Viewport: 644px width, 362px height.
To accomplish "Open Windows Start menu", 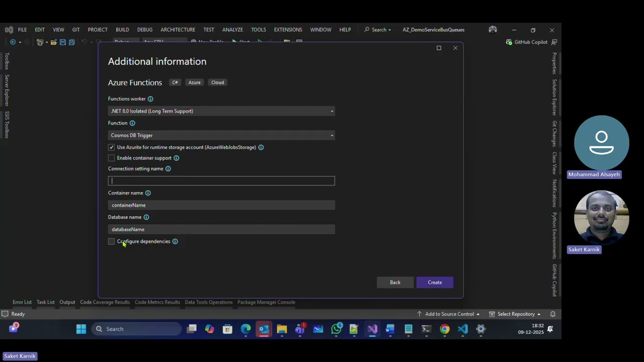I will pyautogui.click(x=81, y=329).
